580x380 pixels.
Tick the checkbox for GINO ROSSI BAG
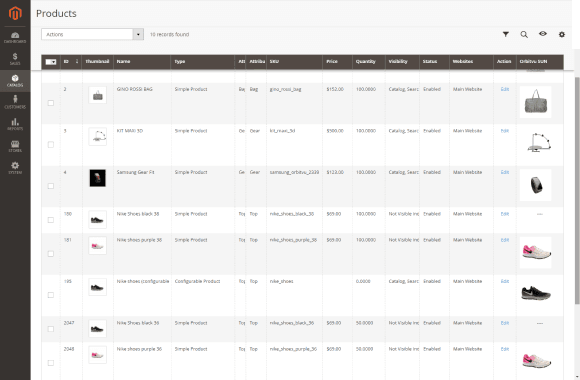click(x=51, y=103)
